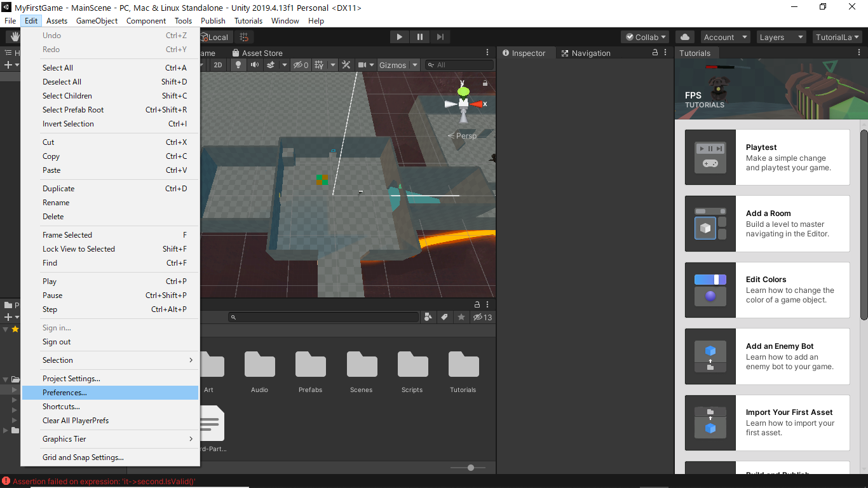
Task: Click Search by Label tag icon
Action: click(444, 317)
